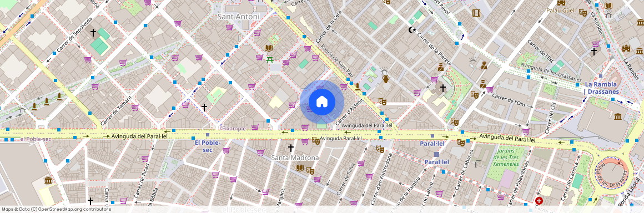Select the museum icon beside Carrer del Cid
Image resolution: width=644 pixels, height=213 pixels.
click(x=618, y=116)
